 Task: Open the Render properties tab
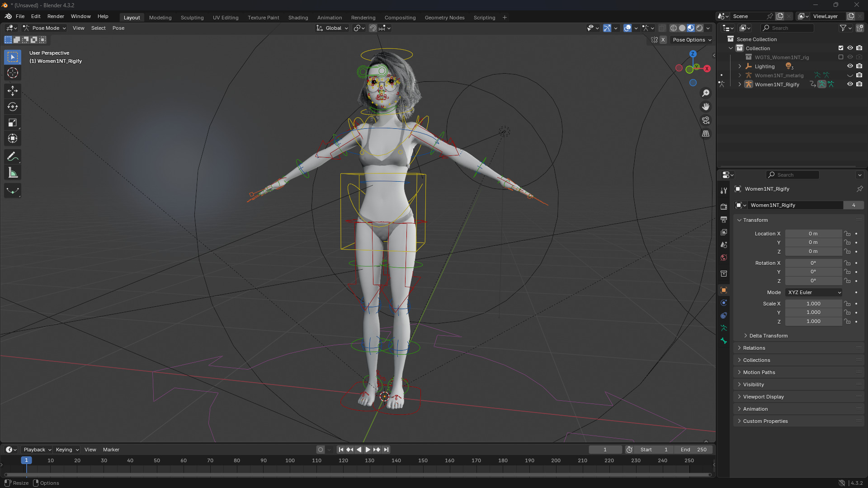point(724,206)
